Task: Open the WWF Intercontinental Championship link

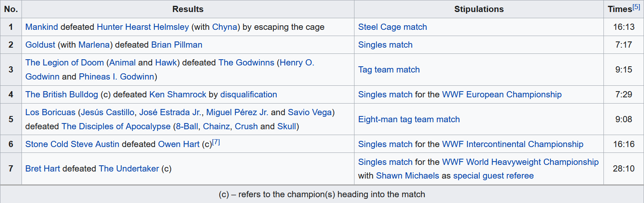Action: [512, 144]
